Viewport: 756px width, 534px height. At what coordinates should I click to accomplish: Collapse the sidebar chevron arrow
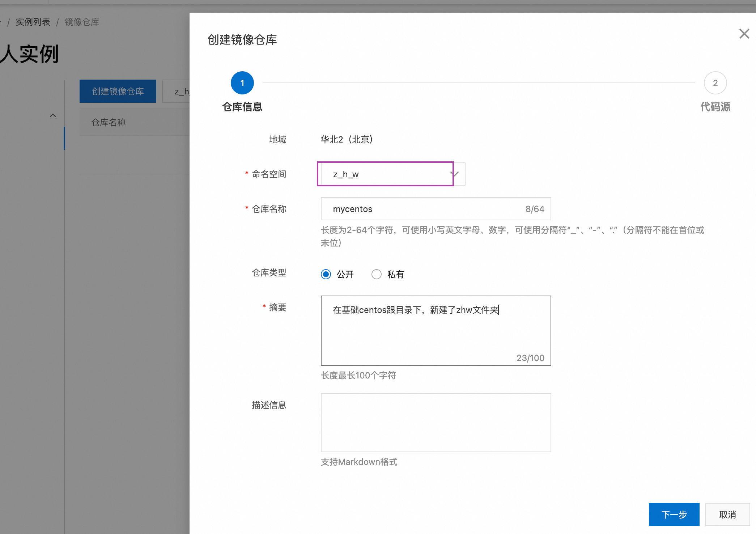53,115
